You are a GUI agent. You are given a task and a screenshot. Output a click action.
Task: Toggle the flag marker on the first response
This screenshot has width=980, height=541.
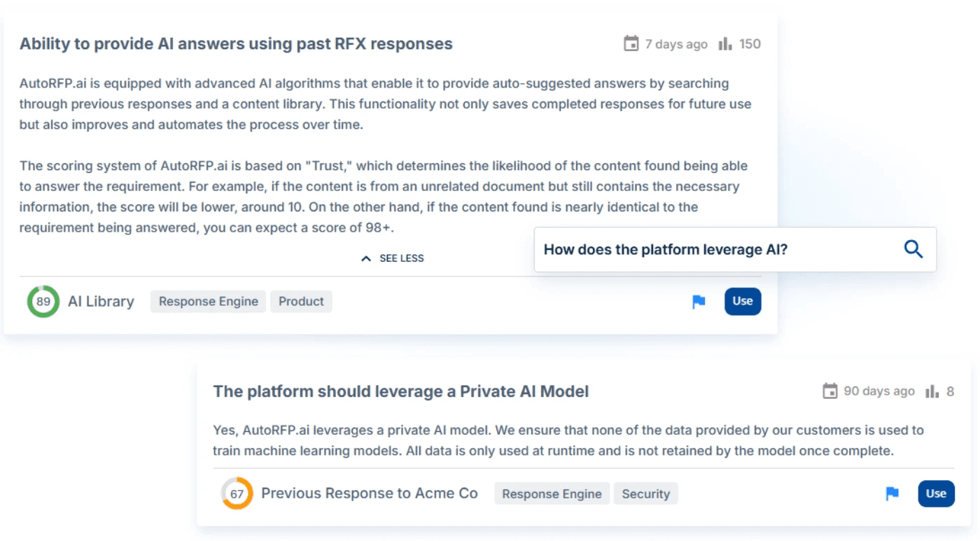click(698, 301)
